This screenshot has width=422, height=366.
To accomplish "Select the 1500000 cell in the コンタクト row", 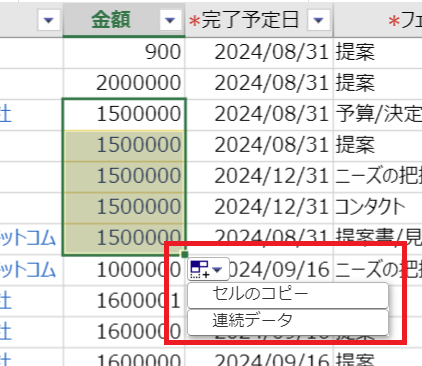I will 124,207.
